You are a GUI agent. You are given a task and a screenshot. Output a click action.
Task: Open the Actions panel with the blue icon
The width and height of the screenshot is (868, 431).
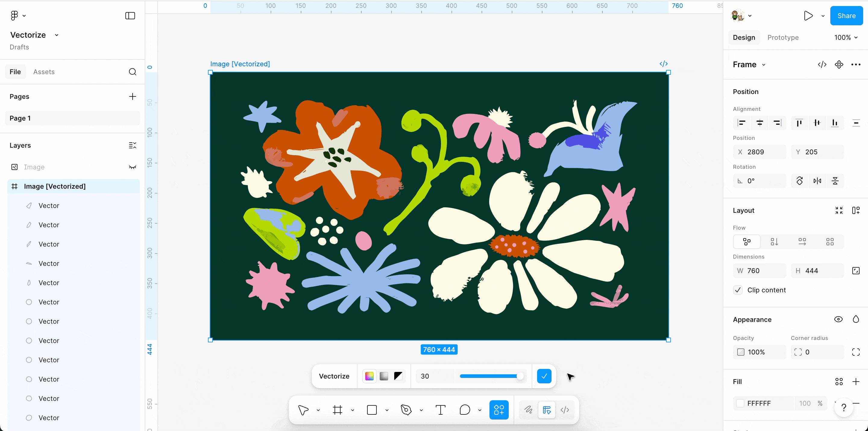pos(499,410)
